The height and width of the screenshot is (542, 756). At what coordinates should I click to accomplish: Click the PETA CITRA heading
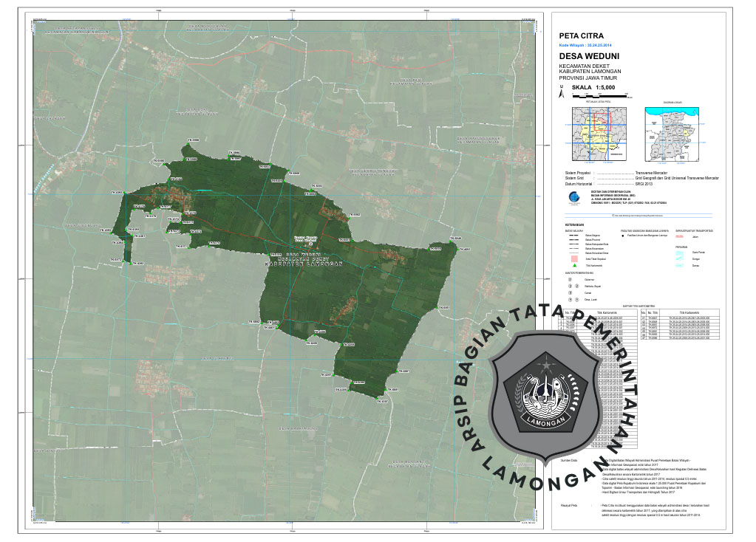tap(582, 35)
